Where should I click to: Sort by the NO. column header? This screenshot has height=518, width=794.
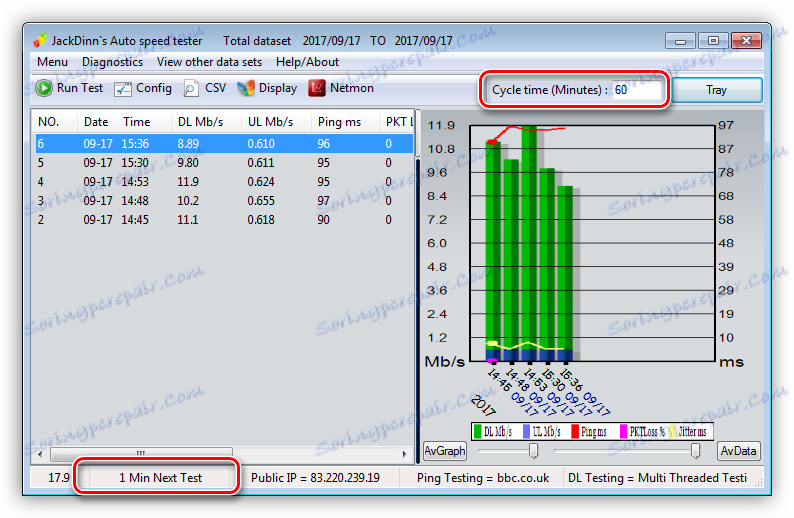pos(49,122)
